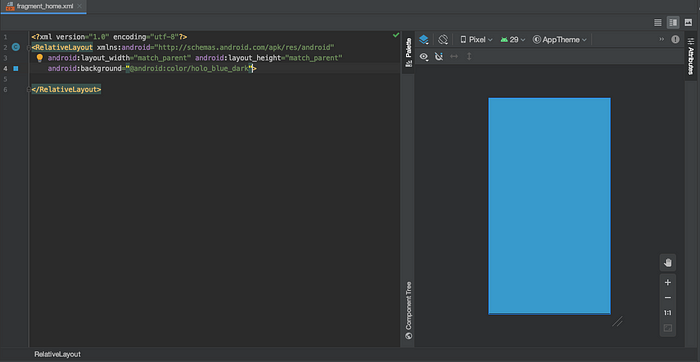Activate the pan hand tool
Image resolution: width=700 pixels, height=362 pixels.
pos(667,262)
